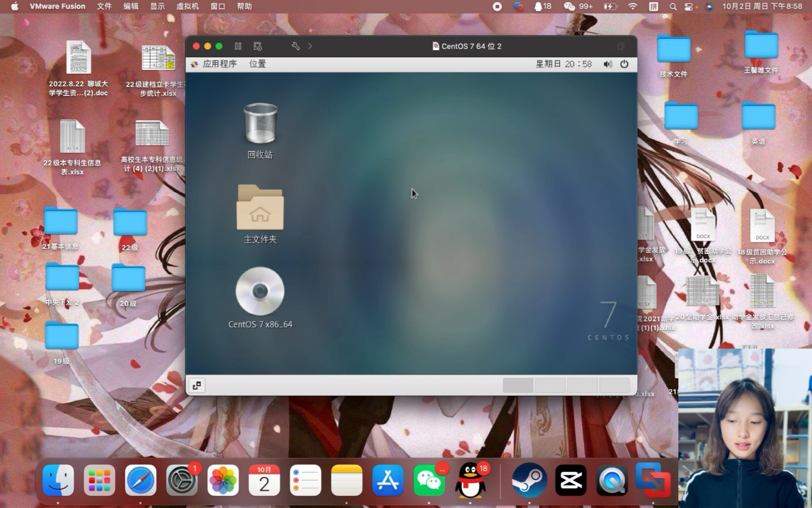812x508 pixels.
Task: Switch to fourth workspace in CentOS panel
Action: click(614, 385)
